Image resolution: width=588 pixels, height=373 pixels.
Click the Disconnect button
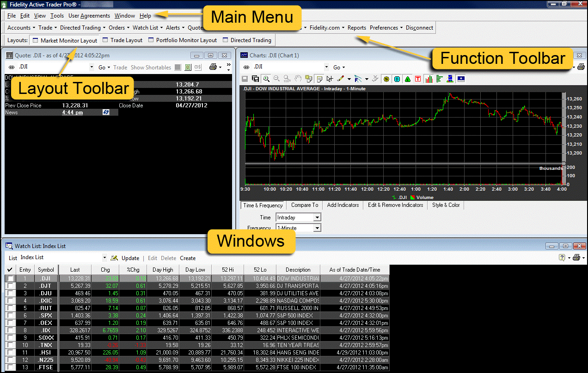(x=420, y=28)
